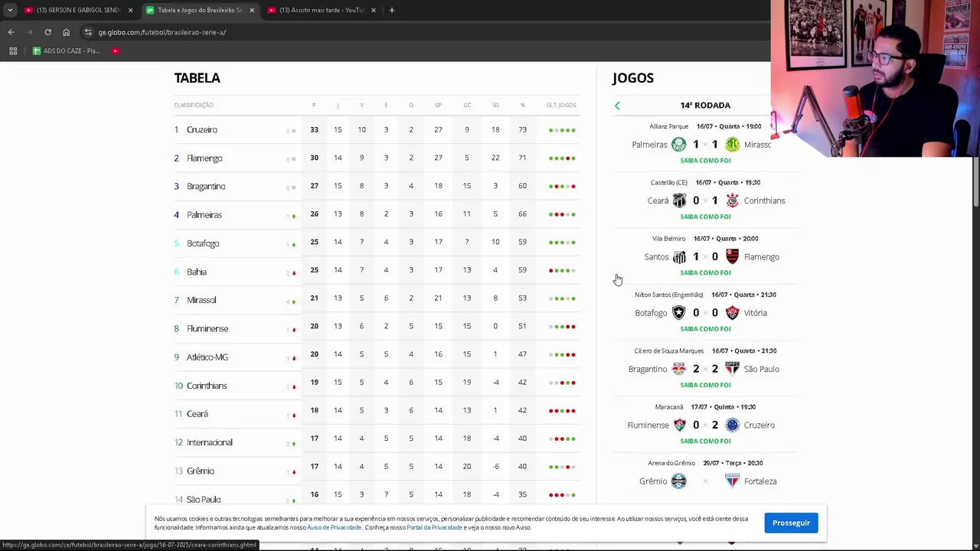Open Portal de Privacidade link
This screenshot has height=551, width=980.
tap(434, 527)
